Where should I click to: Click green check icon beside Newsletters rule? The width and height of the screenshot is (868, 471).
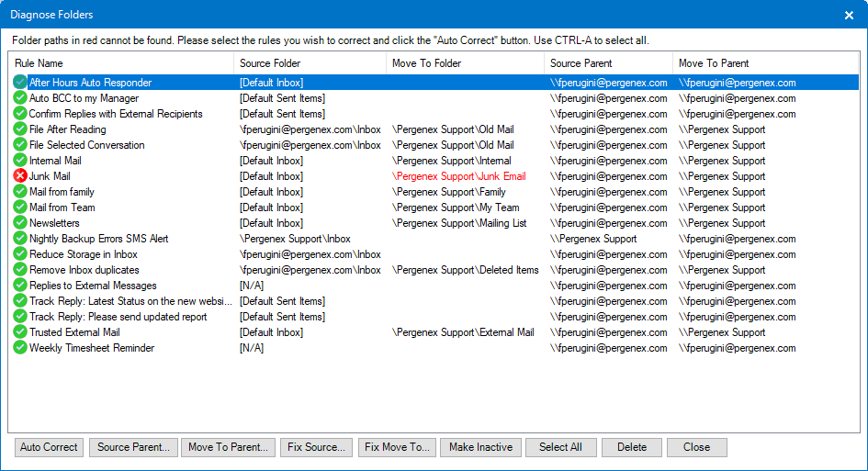(x=20, y=223)
